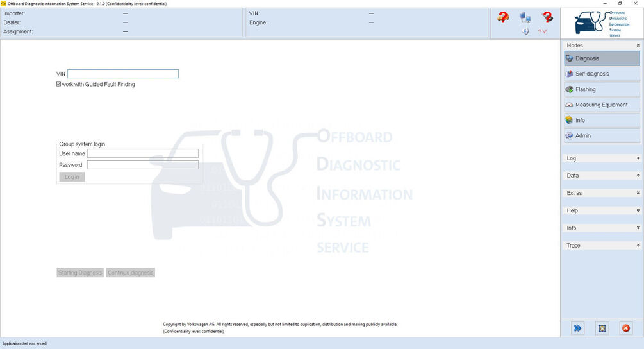Toggle 'work with Guided Fault Finding' checkbox

tap(59, 84)
